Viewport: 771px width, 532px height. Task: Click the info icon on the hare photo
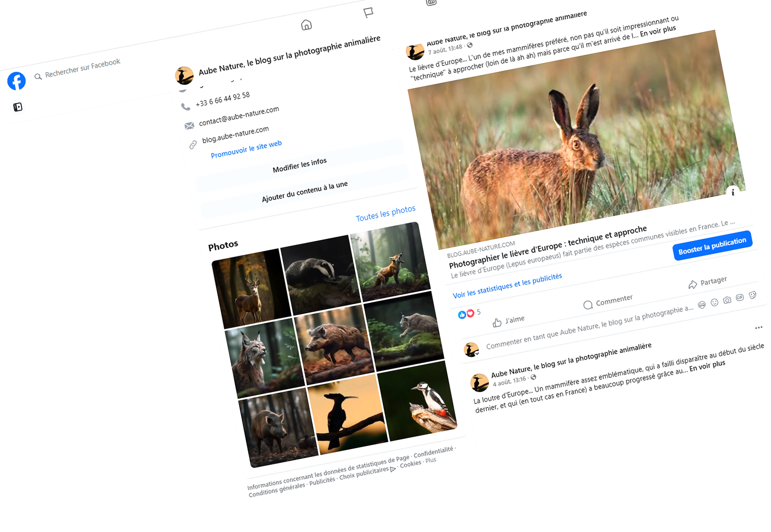(733, 193)
